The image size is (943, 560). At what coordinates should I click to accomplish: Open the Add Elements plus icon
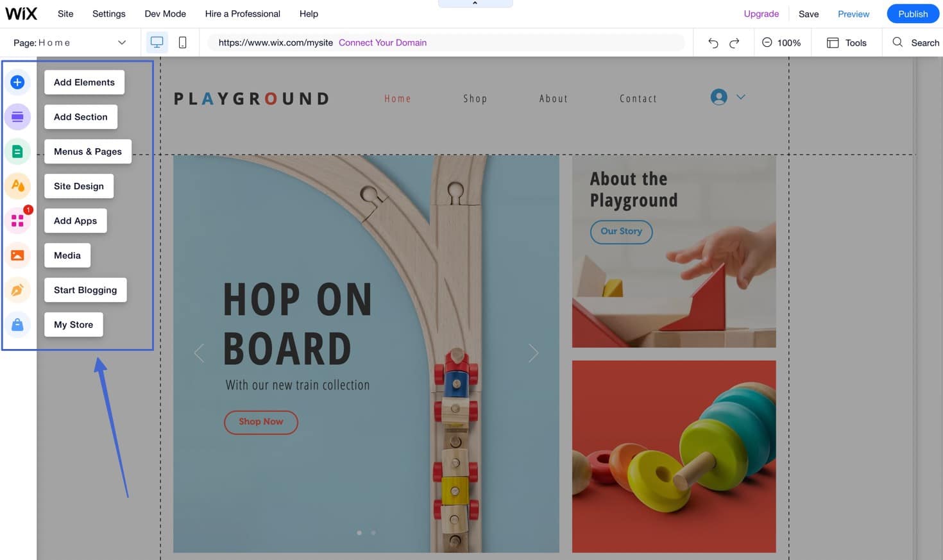coord(17,82)
